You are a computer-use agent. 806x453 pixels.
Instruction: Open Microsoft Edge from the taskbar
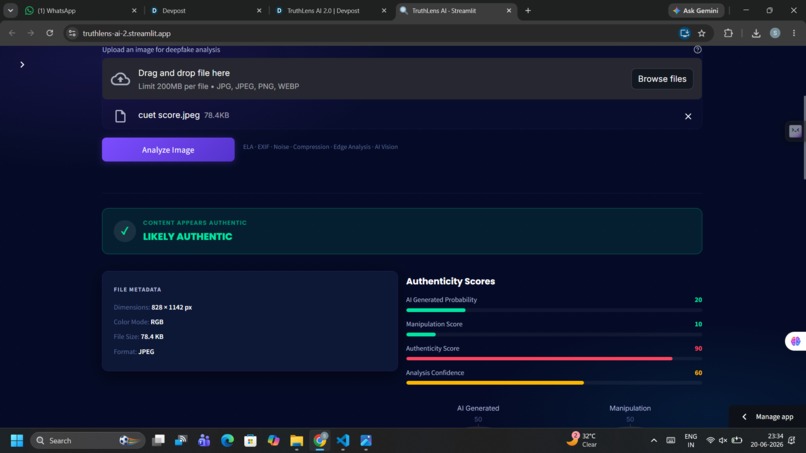pos(227,441)
